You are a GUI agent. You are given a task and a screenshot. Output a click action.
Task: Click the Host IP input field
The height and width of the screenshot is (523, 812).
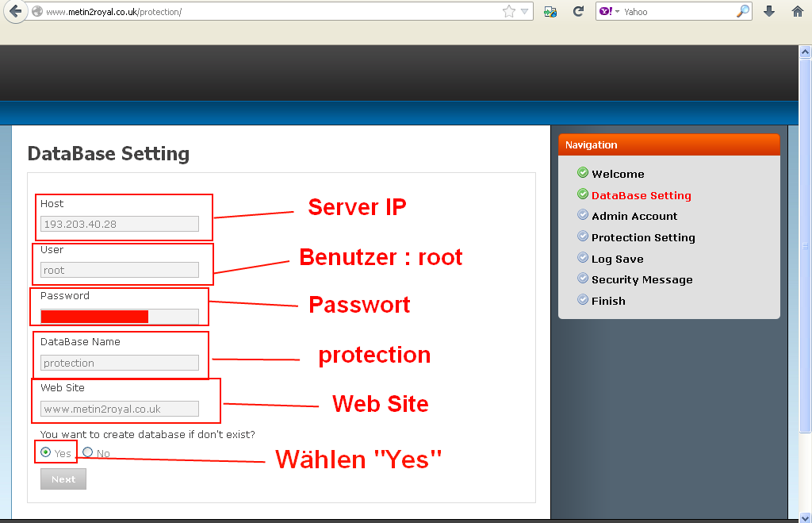tap(120, 224)
